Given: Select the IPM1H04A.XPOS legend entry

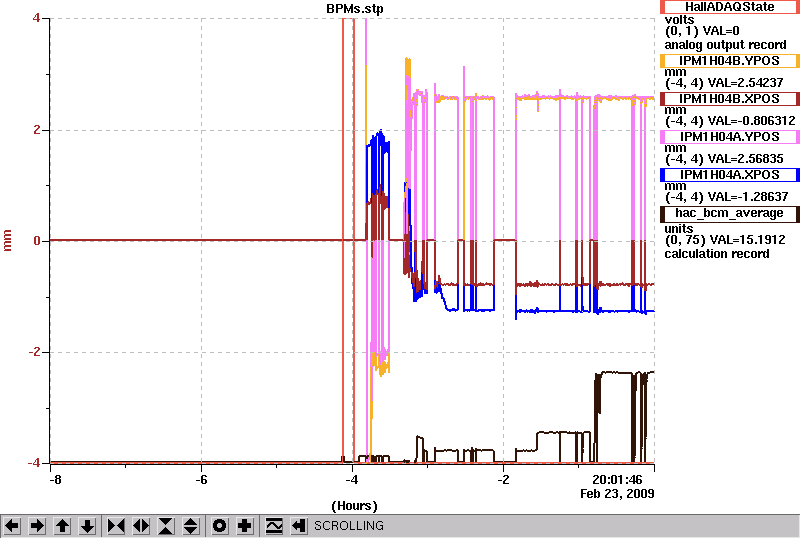Looking at the screenshot, I should click(730, 175).
